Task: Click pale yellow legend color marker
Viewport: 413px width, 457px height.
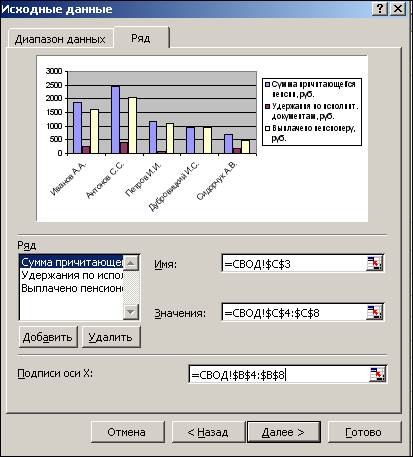Action: coord(267,128)
